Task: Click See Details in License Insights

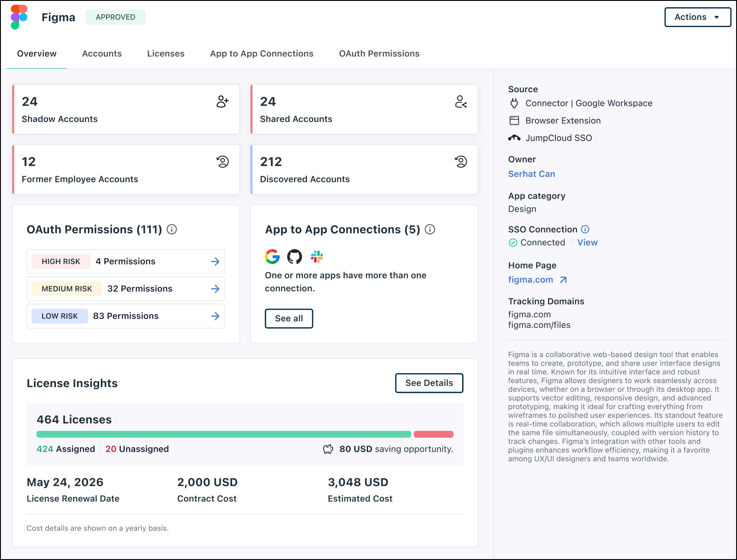Action: pos(428,383)
